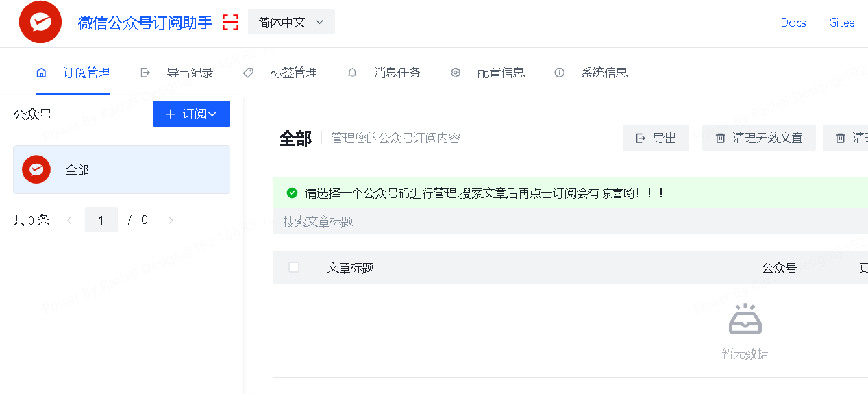Open the 配置信息 tab

tap(501, 73)
